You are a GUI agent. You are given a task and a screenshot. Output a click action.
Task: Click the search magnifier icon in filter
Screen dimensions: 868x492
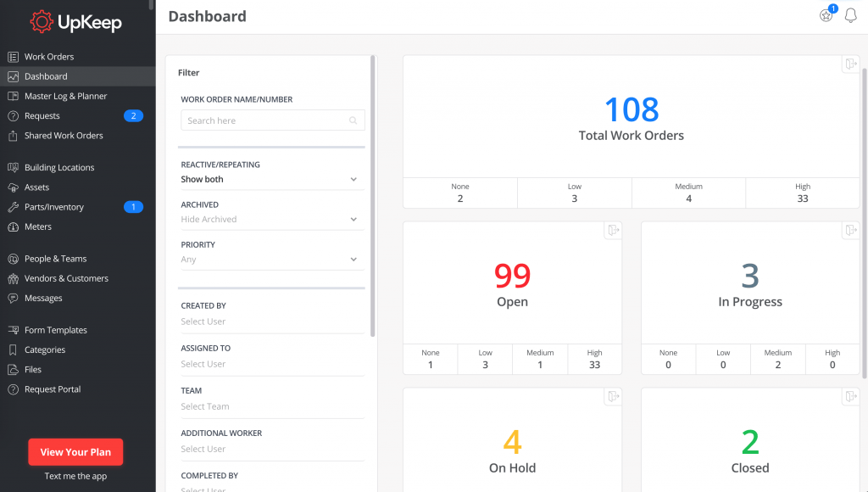pyautogui.click(x=353, y=120)
